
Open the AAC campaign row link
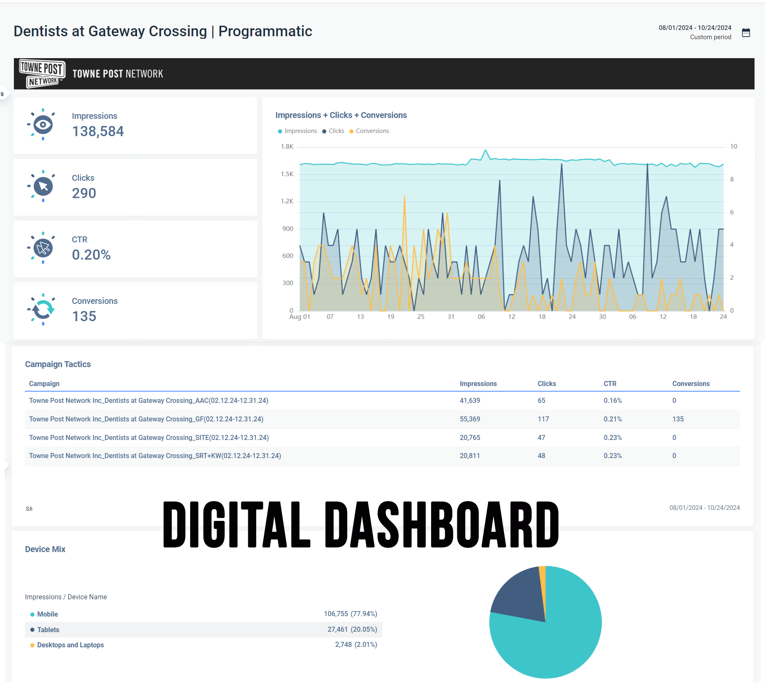coord(149,400)
